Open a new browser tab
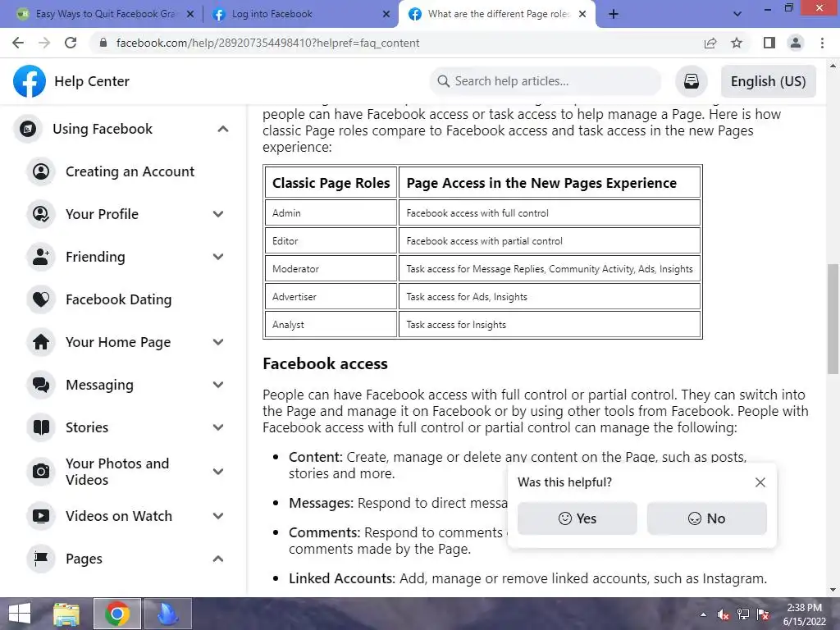The height and width of the screenshot is (630, 840). [614, 14]
